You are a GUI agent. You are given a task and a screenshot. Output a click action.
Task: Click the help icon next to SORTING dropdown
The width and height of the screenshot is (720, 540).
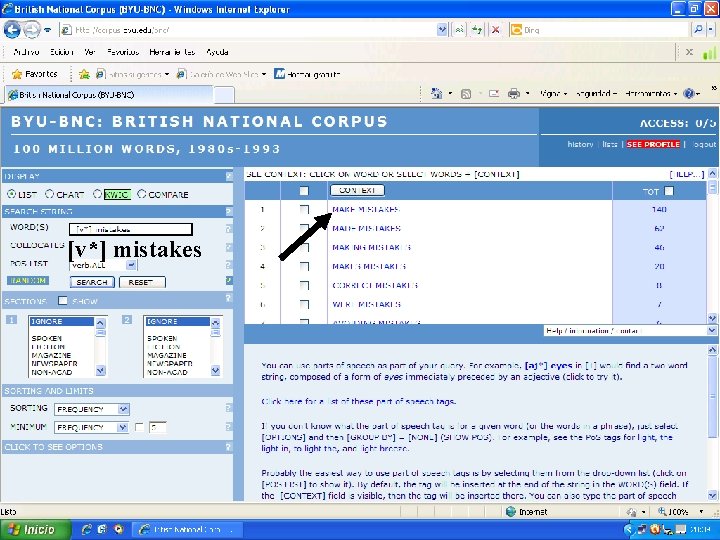229,408
